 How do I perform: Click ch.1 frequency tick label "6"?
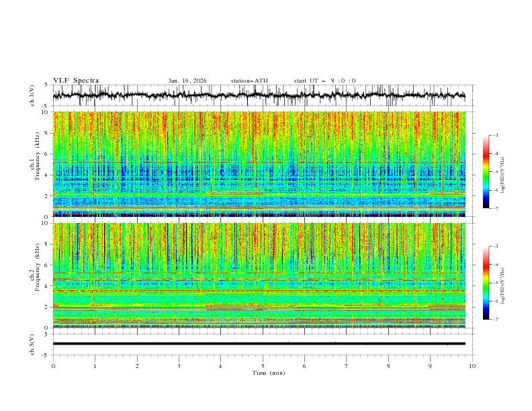48,154
